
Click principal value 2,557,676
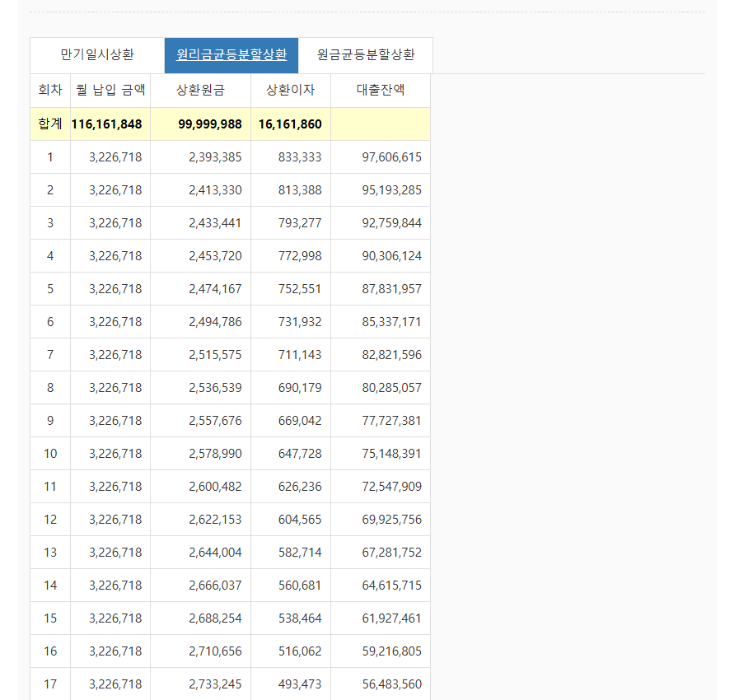(215, 421)
